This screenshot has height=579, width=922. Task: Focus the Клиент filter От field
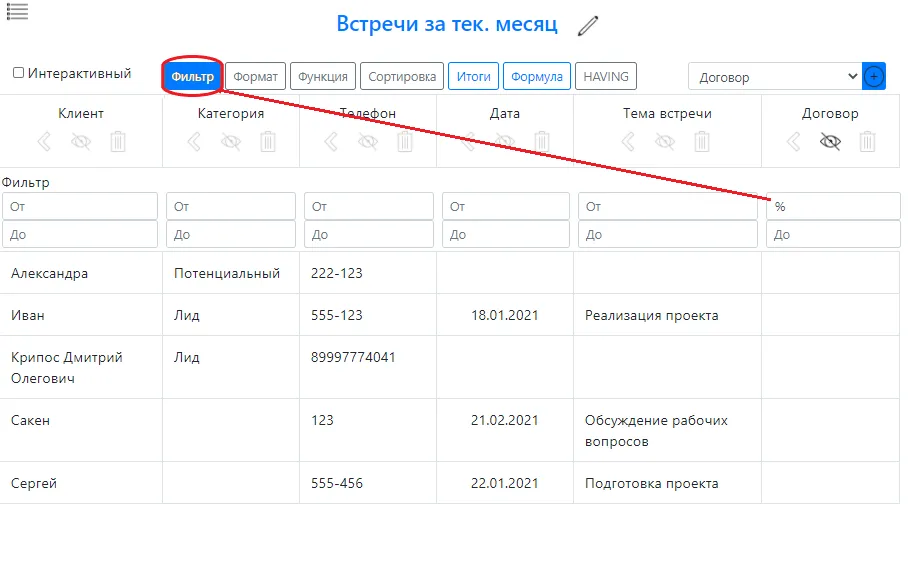click(x=80, y=206)
